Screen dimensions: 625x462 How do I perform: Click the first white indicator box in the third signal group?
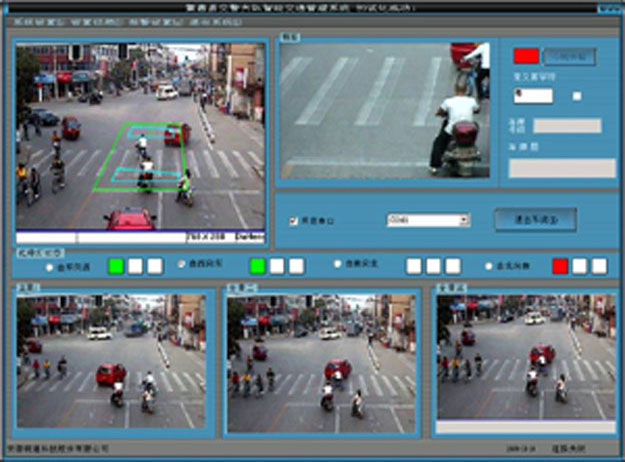[x=414, y=266]
